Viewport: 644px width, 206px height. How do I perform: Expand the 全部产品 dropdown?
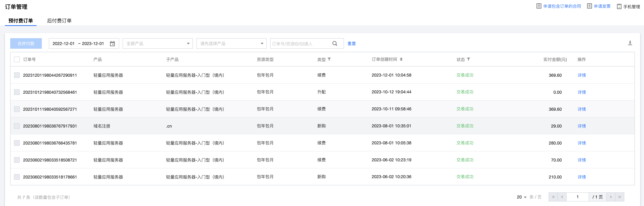tap(158, 44)
